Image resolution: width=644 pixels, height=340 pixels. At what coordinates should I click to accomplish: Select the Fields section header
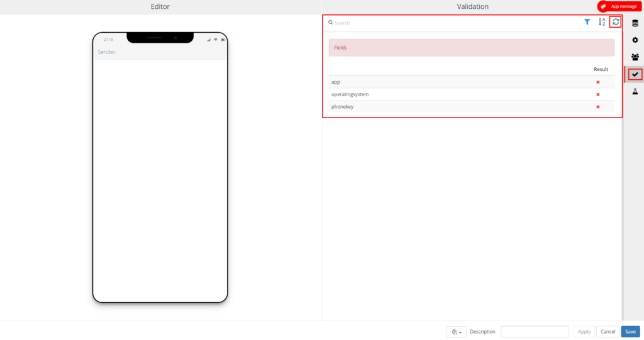pos(472,48)
